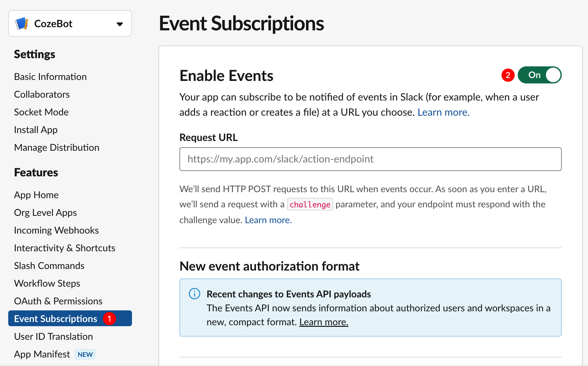Click the Request URL input field

pos(370,159)
